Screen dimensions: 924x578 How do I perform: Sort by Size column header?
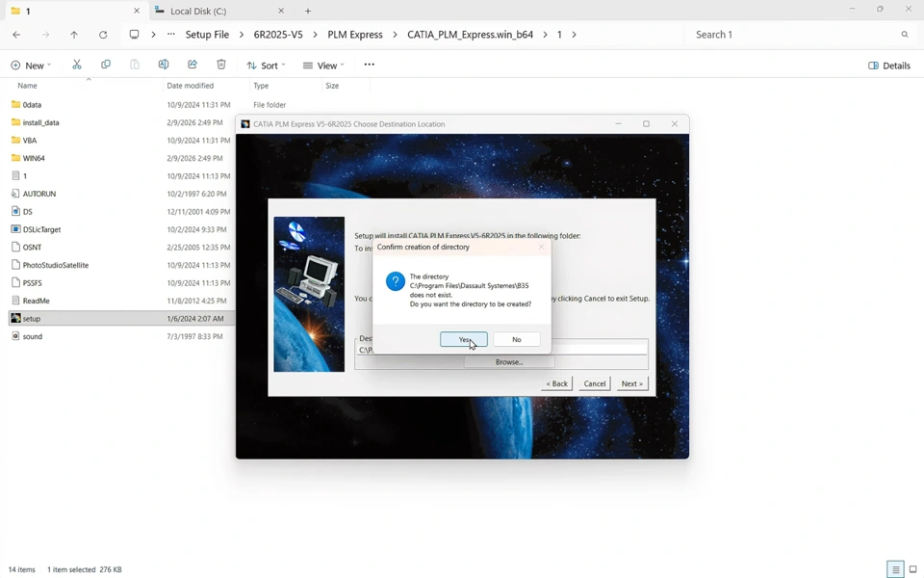tap(332, 86)
